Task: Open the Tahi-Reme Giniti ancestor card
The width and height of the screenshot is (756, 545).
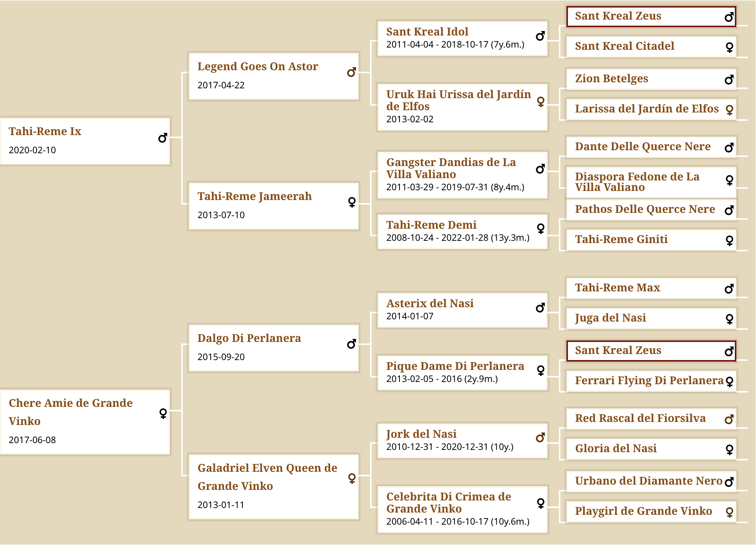Action: [x=651, y=240]
